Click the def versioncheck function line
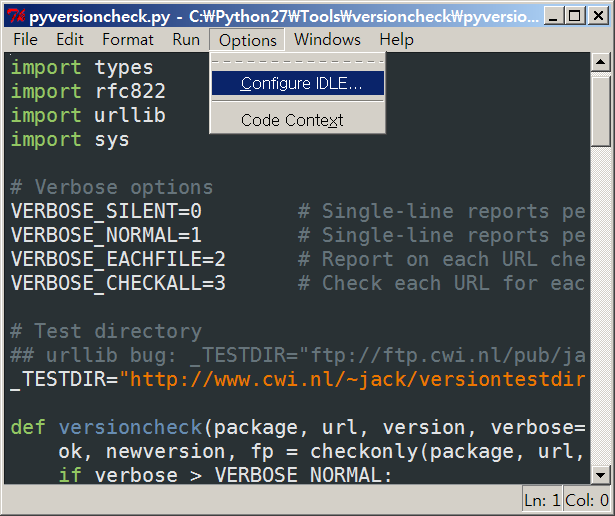This screenshot has height=516, width=615. [x=297, y=427]
